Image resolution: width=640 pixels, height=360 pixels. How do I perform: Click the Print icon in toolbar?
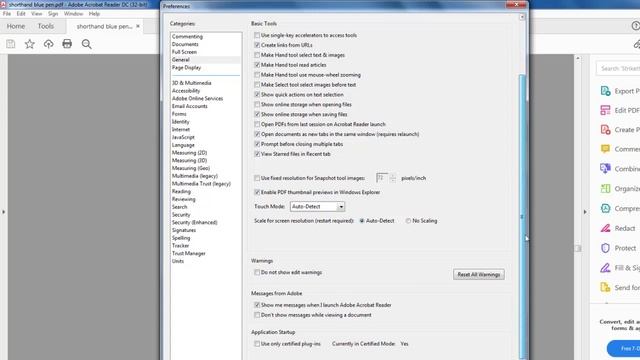pyautogui.click(x=67, y=44)
